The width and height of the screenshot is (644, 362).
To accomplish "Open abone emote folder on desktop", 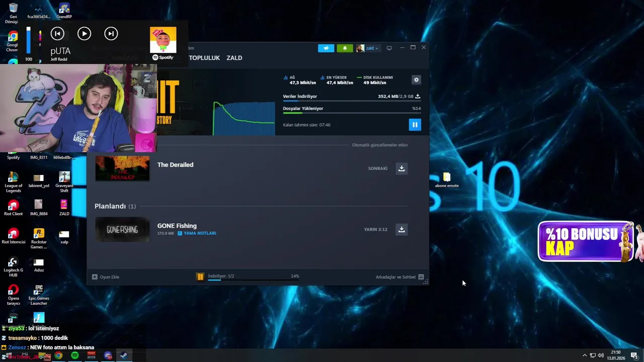I will (x=447, y=180).
